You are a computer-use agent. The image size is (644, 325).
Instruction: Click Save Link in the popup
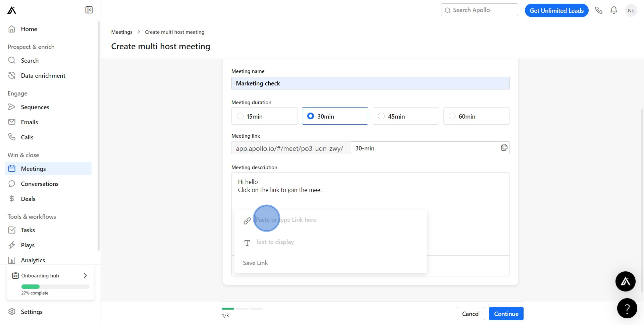255,263
